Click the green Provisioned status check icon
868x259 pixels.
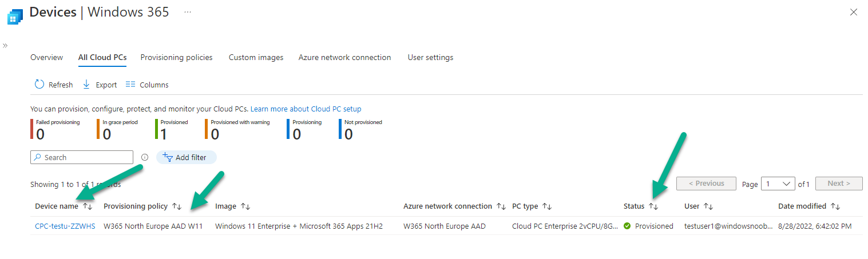[627, 226]
